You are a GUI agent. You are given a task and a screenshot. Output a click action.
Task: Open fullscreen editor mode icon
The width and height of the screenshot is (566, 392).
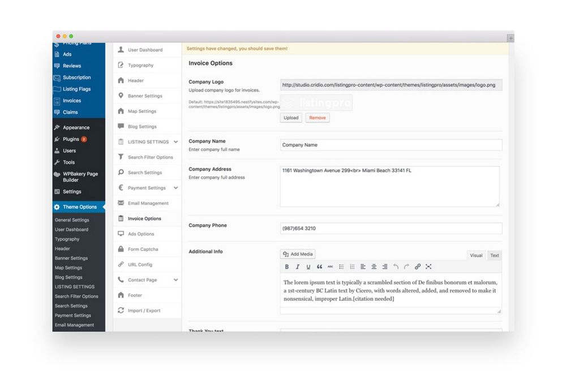coord(428,267)
